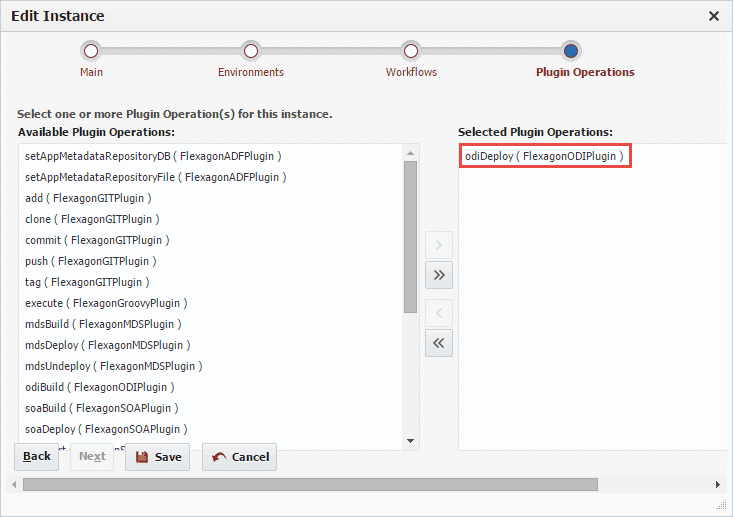The image size is (733, 517).
Task: Click the available list scroll-down arrow
Action: click(410, 441)
